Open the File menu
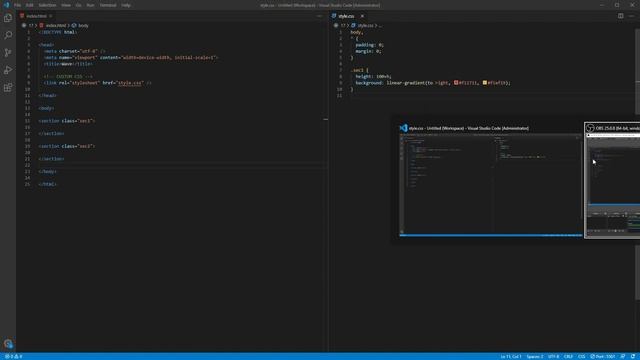This screenshot has height=360, width=640. [x=17, y=5]
